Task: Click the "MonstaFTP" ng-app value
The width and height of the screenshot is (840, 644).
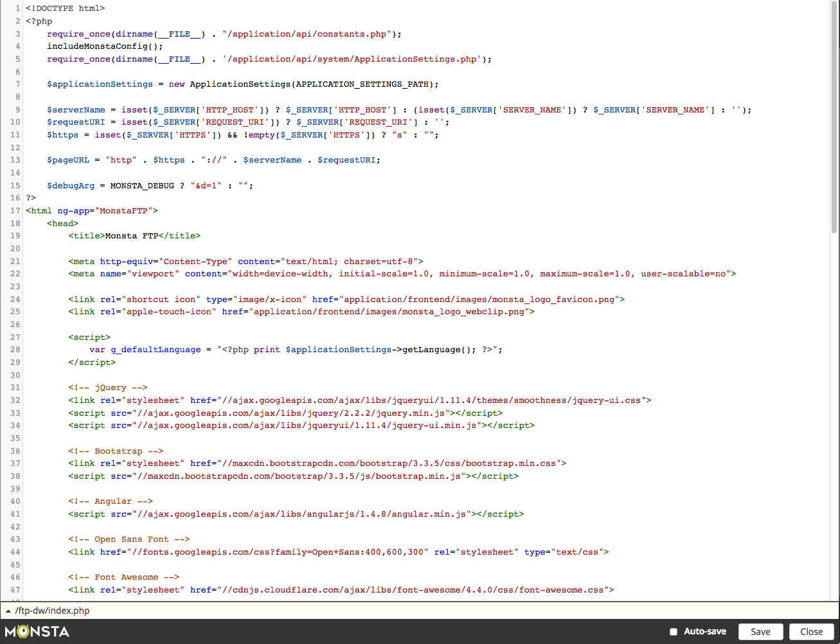Action: [x=123, y=211]
